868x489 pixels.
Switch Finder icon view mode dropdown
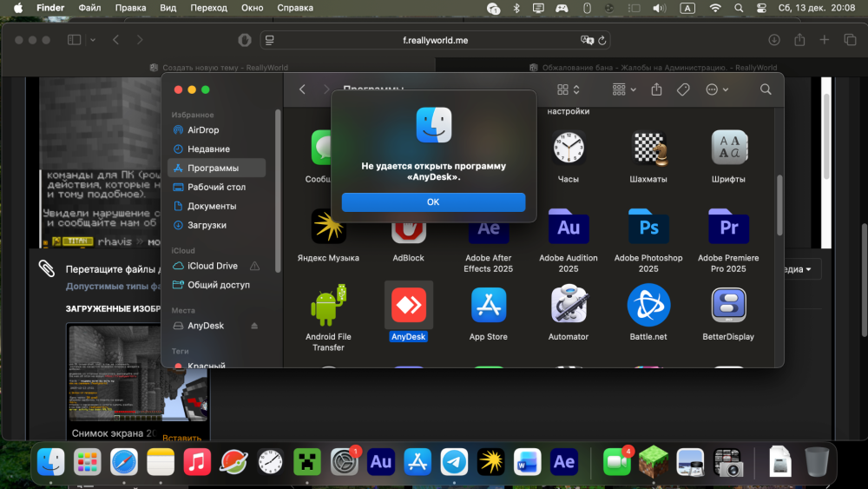click(x=569, y=89)
